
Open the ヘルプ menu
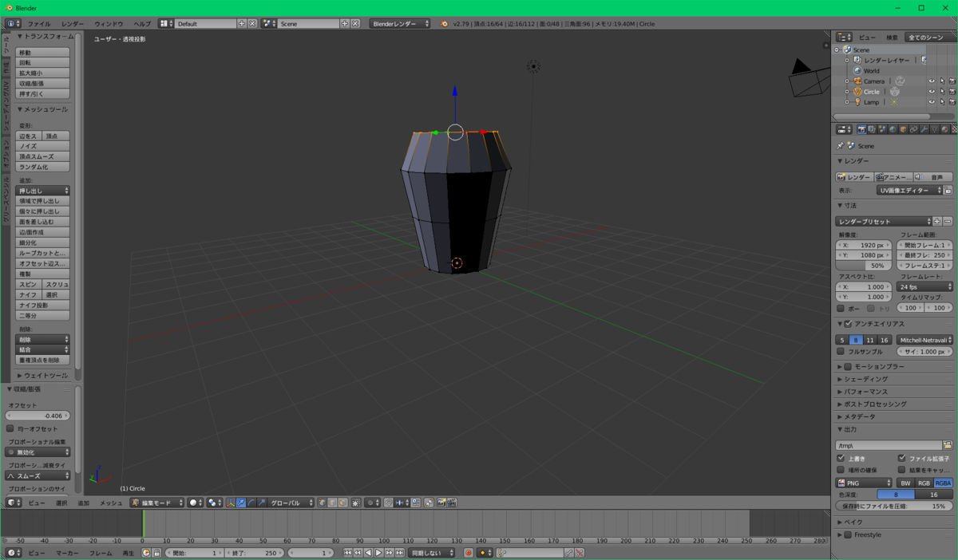142,24
